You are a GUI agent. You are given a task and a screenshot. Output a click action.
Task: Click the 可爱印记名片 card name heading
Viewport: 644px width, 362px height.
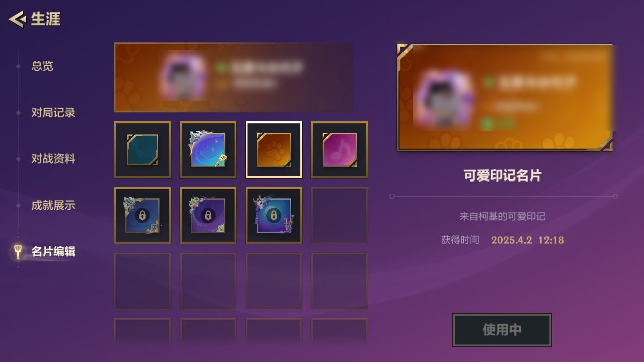(x=503, y=175)
